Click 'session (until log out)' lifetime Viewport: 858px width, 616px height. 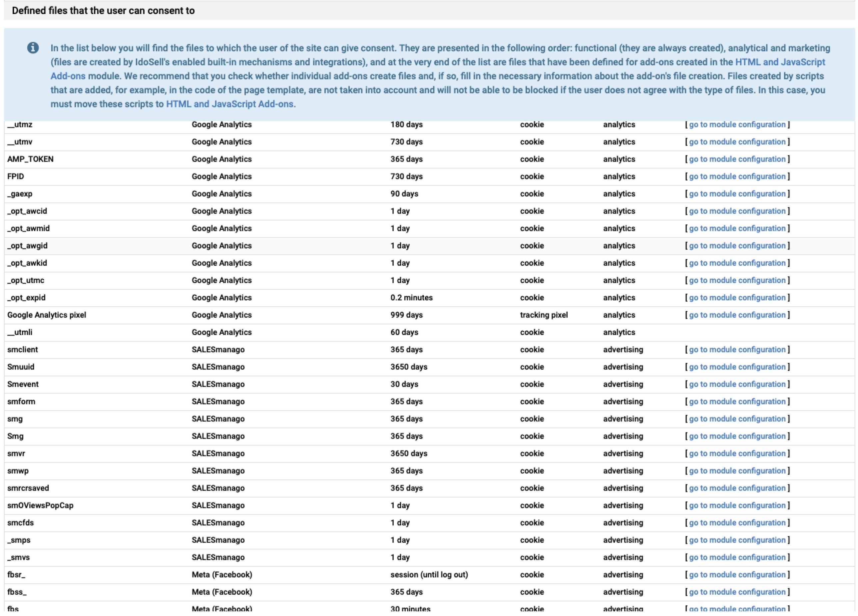pyautogui.click(x=429, y=575)
